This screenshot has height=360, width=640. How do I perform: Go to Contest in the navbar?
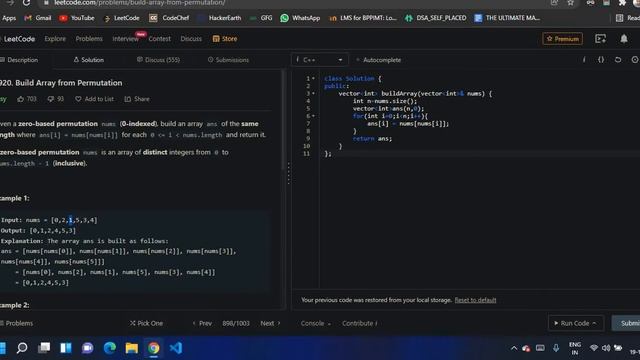coord(160,39)
